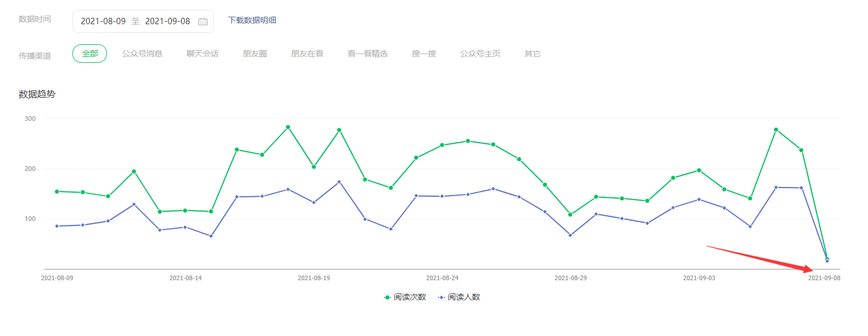Switch to 朋友在看 channel

tap(307, 54)
